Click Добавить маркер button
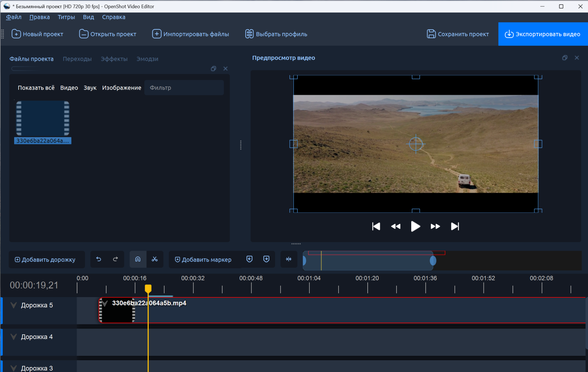This screenshot has height=372, width=588. 205,259
